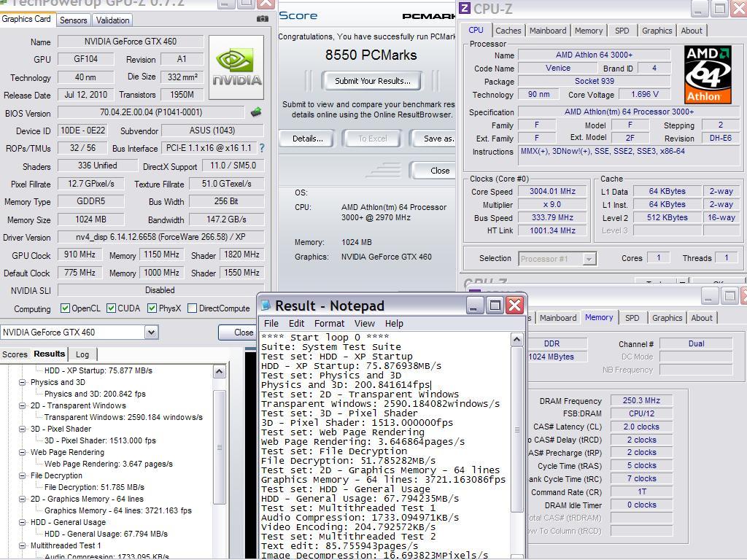
Task: Select About tab in lower CPU-Z window
Action: click(x=702, y=318)
